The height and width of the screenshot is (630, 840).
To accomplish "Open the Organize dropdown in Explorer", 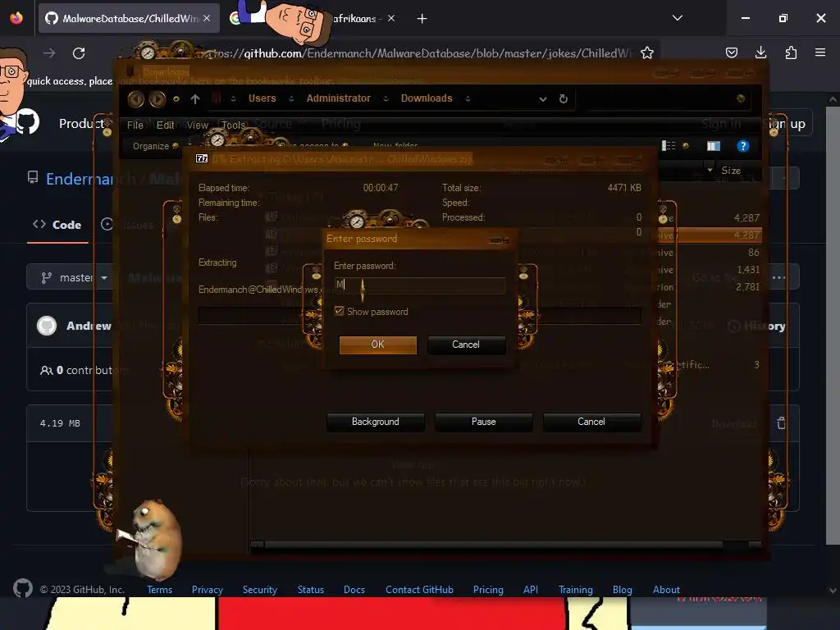I will click(x=155, y=146).
